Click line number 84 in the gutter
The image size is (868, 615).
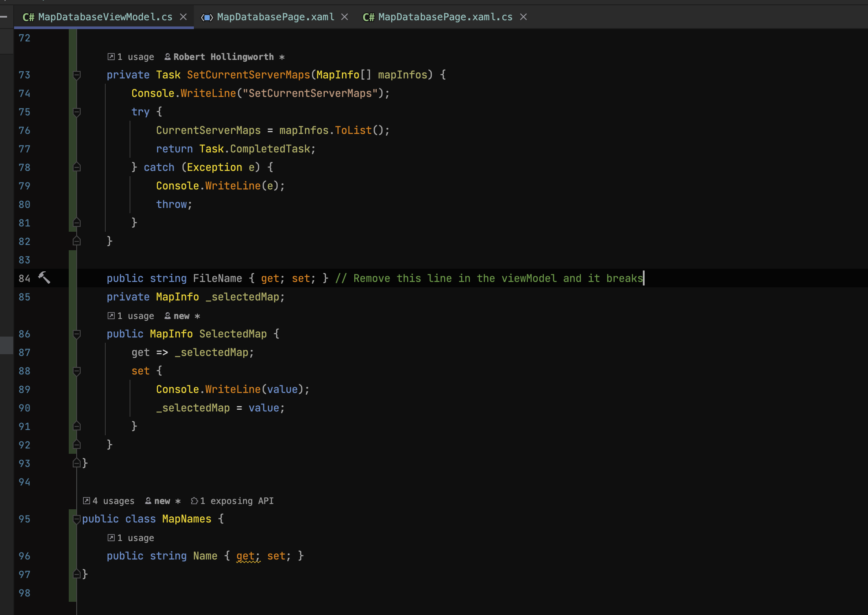tap(24, 278)
